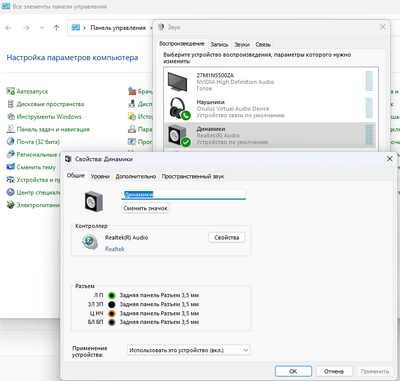Click the orange Ц НЧ jack indicator
The height and width of the screenshot is (381, 400).
click(112, 313)
